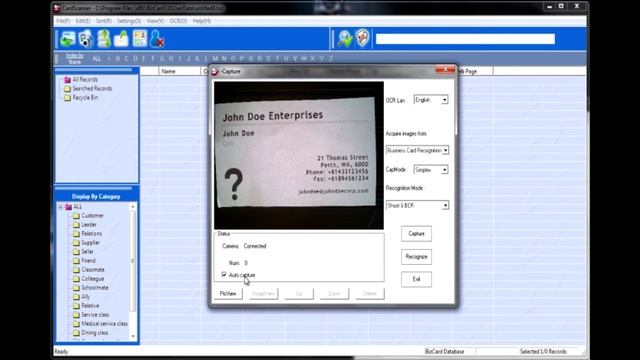Open the Edit menu
This screenshot has width=640, height=360.
click(83, 21)
